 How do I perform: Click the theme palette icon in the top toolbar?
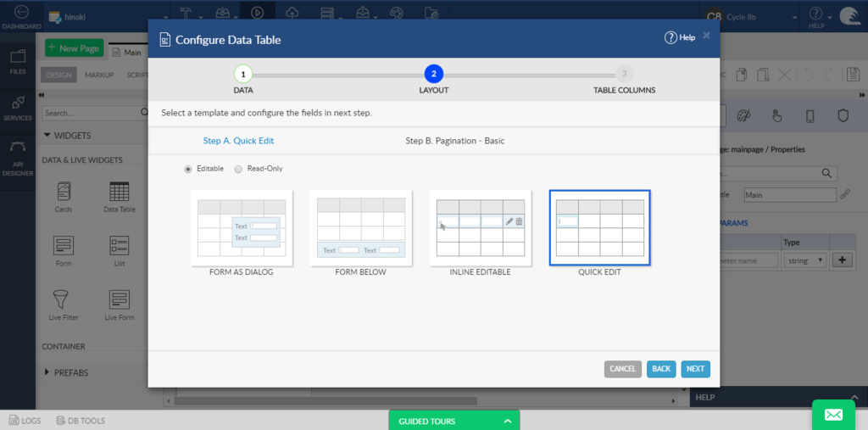(397, 13)
